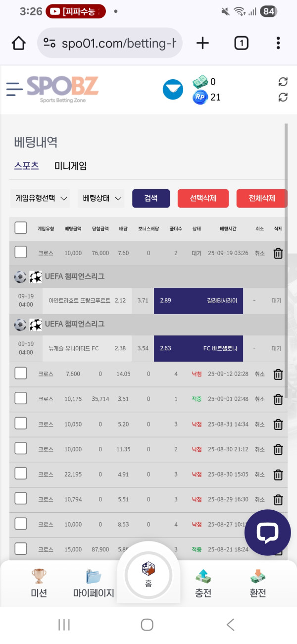Expand the 게임유형선택 dropdown
297x644 pixels.
[x=41, y=199]
